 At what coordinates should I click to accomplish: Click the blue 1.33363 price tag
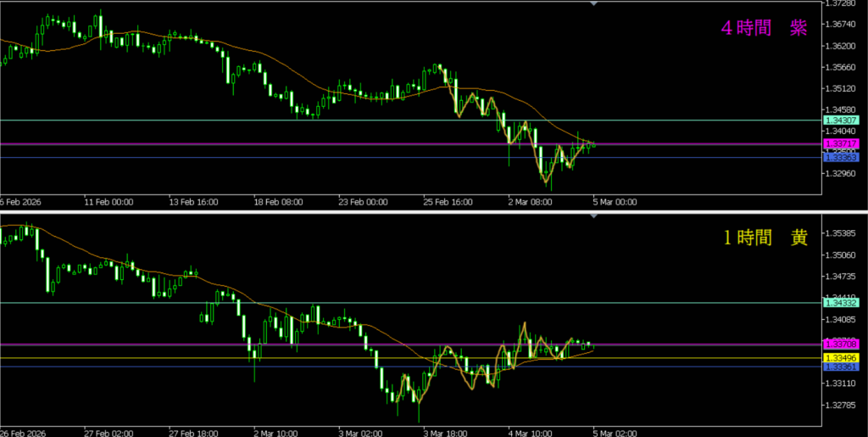click(841, 157)
